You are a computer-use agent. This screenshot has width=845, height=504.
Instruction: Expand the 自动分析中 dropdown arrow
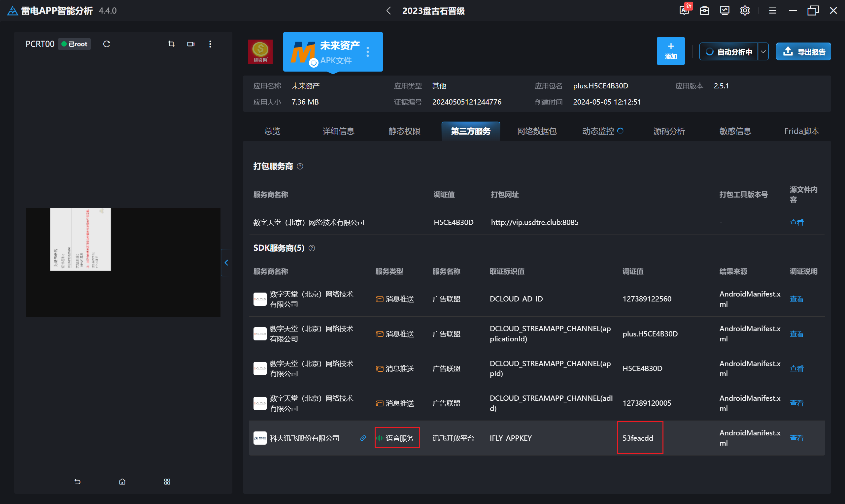point(763,52)
